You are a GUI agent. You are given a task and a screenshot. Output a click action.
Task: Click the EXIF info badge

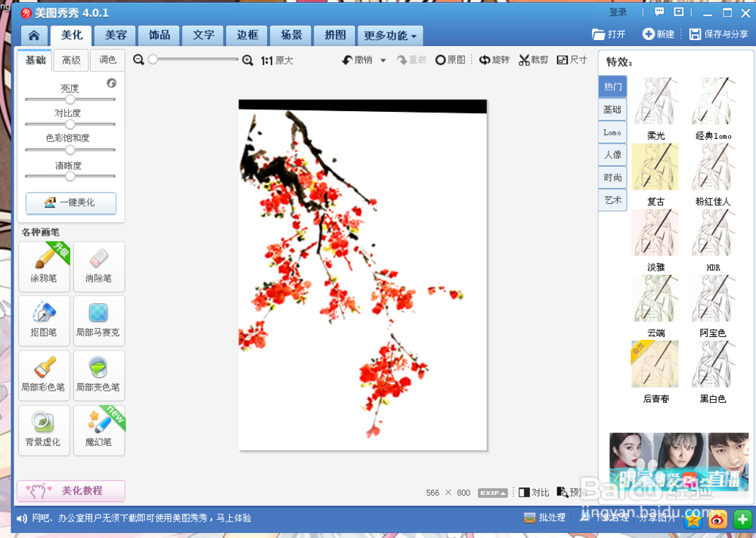tap(493, 493)
